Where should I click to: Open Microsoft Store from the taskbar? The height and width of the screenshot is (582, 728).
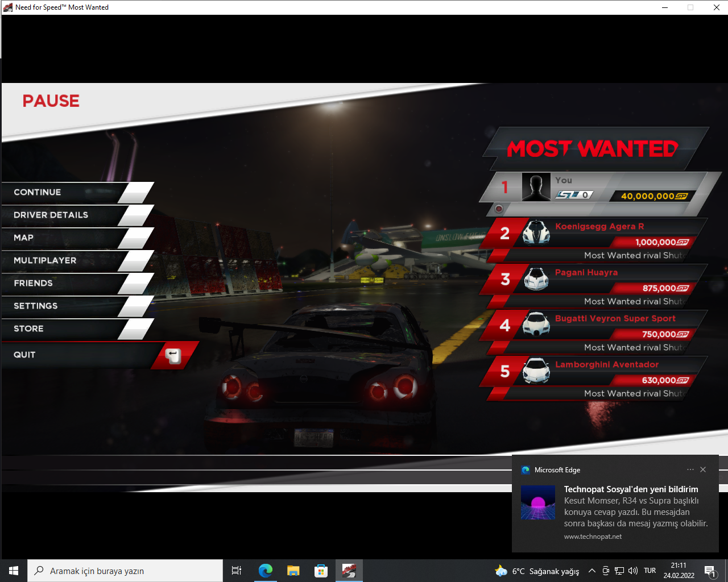pos(321,571)
